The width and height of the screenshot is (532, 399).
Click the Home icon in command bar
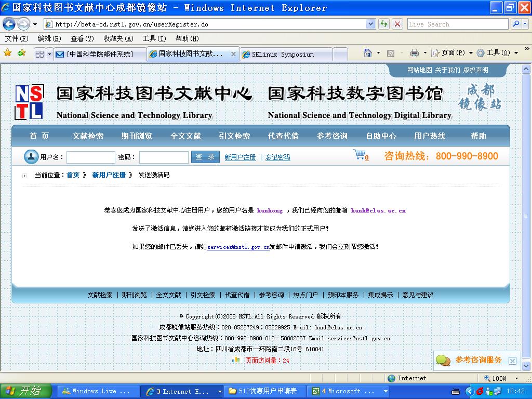[x=368, y=53]
